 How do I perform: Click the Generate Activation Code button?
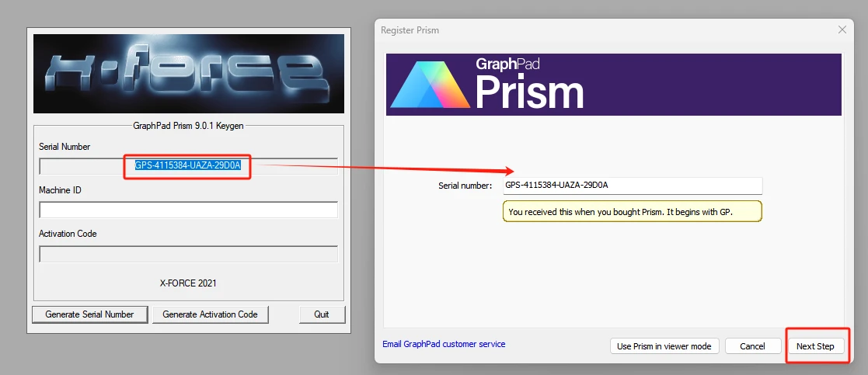(210, 314)
